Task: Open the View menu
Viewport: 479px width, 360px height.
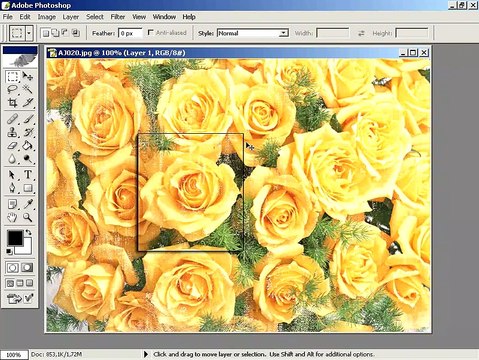Action: coord(139,17)
